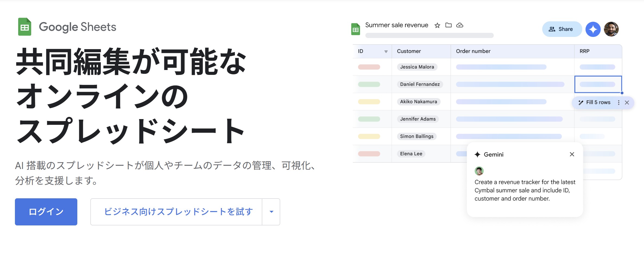Open the Fill 5 rows more options menu

pos(619,103)
